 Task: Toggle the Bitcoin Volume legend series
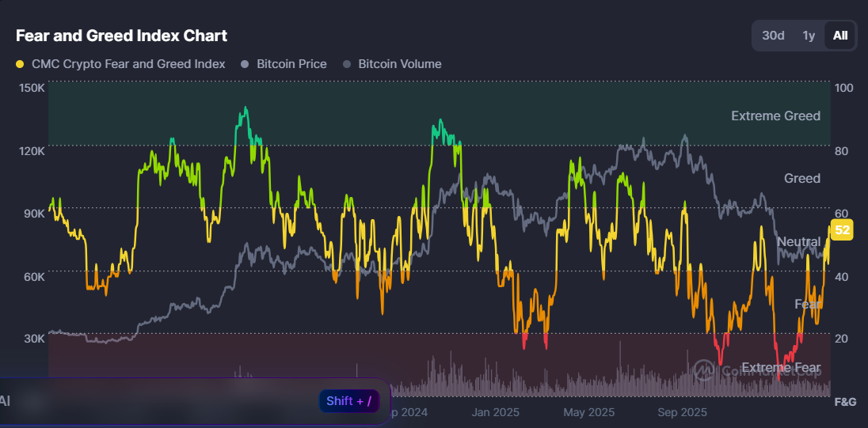tap(399, 64)
